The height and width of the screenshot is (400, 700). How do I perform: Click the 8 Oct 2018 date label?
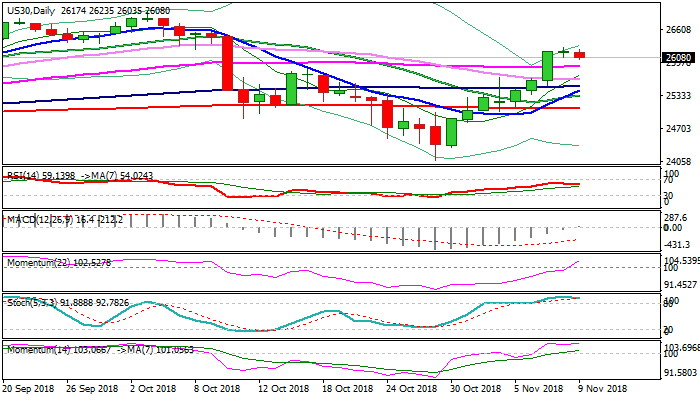(215, 388)
